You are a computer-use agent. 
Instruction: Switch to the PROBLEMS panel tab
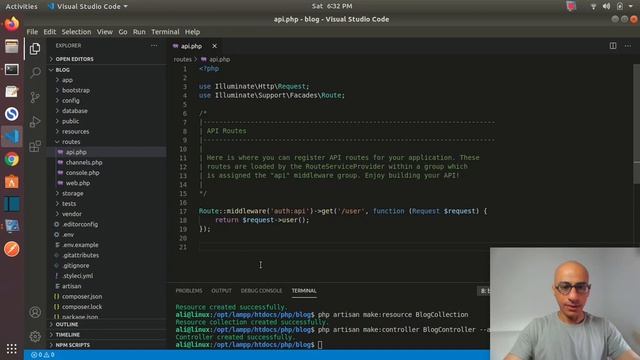point(189,291)
